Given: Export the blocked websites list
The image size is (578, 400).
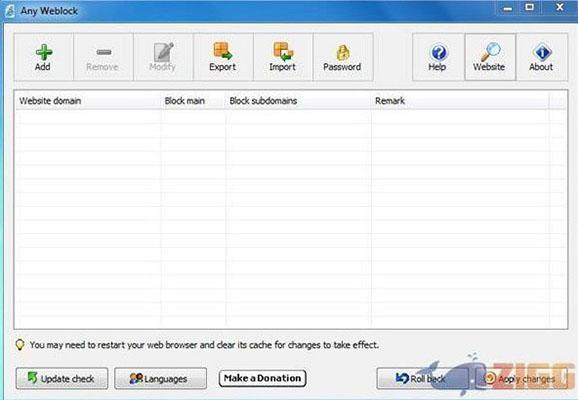Looking at the screenshot, I should click(x=223, y=57).
